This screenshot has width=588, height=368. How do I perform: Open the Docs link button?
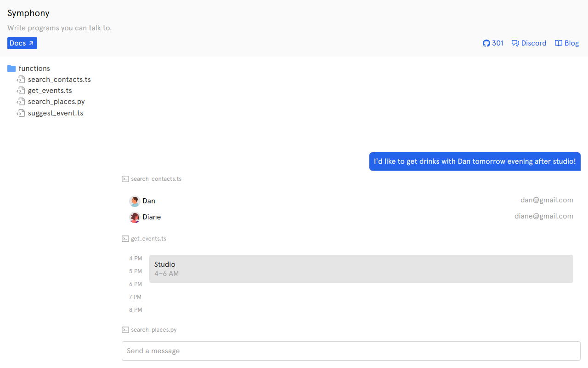22,43
